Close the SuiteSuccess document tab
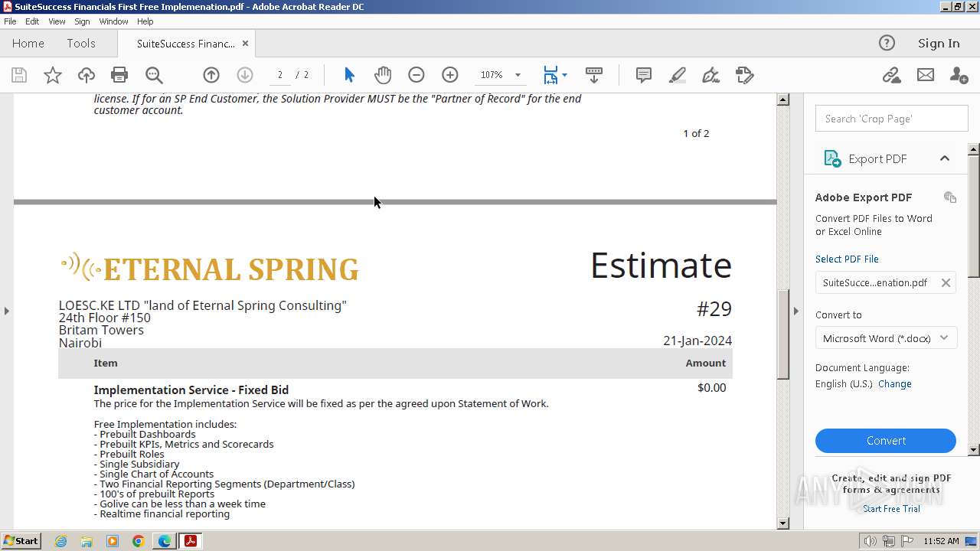Viewport: 980px width, 551px height. (x=245, y=44)
